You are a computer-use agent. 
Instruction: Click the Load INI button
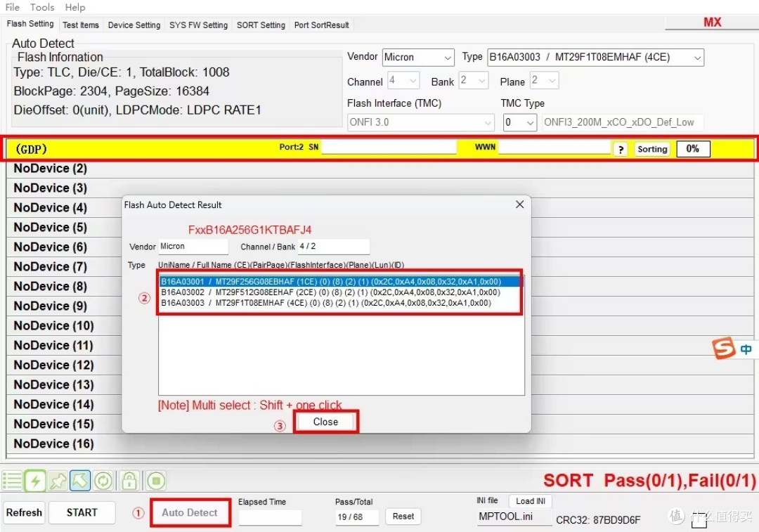(531, 501)
